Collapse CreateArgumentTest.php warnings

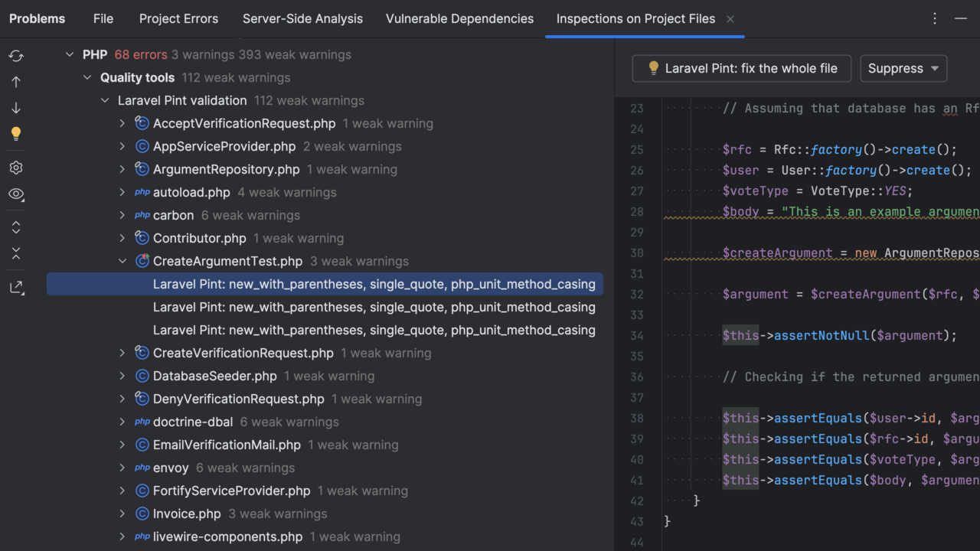click(x=122, y=261)
